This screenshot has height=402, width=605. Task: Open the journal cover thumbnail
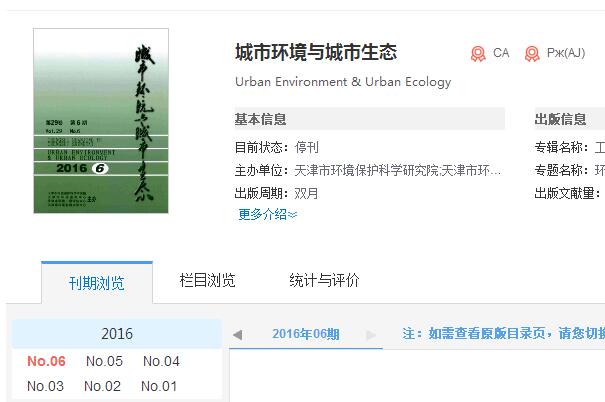(x=101, y=121)
